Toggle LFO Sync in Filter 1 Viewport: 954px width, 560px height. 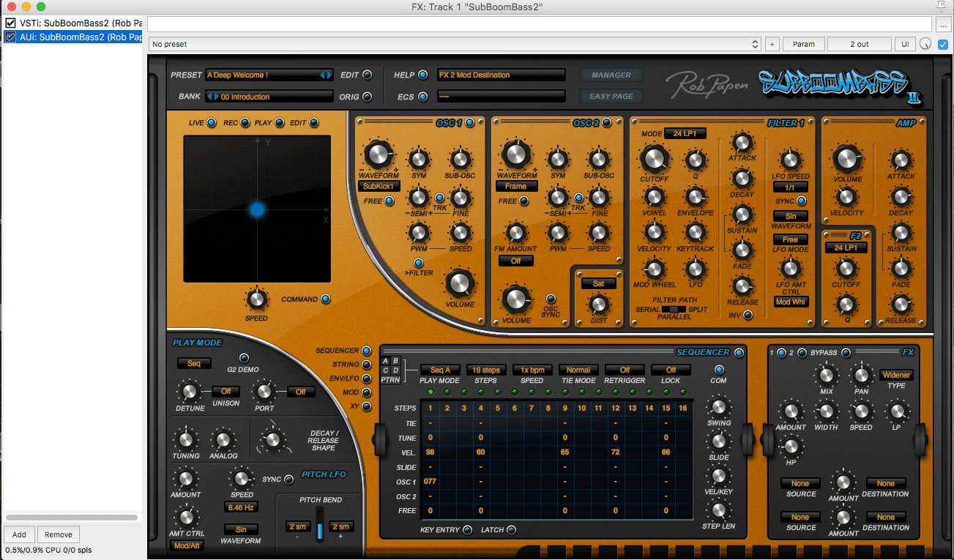tap(802, 201)
